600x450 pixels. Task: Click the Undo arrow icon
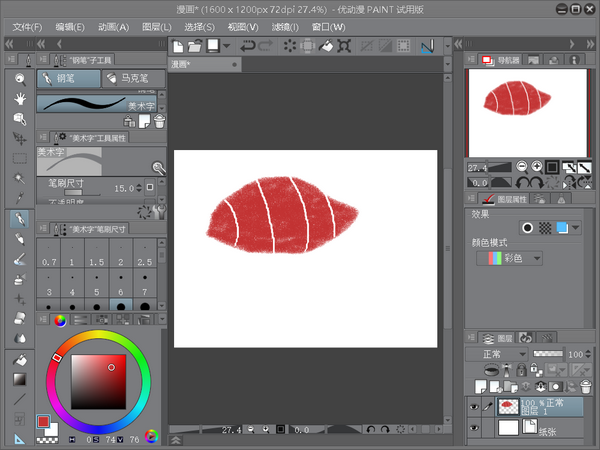(248, 46)
